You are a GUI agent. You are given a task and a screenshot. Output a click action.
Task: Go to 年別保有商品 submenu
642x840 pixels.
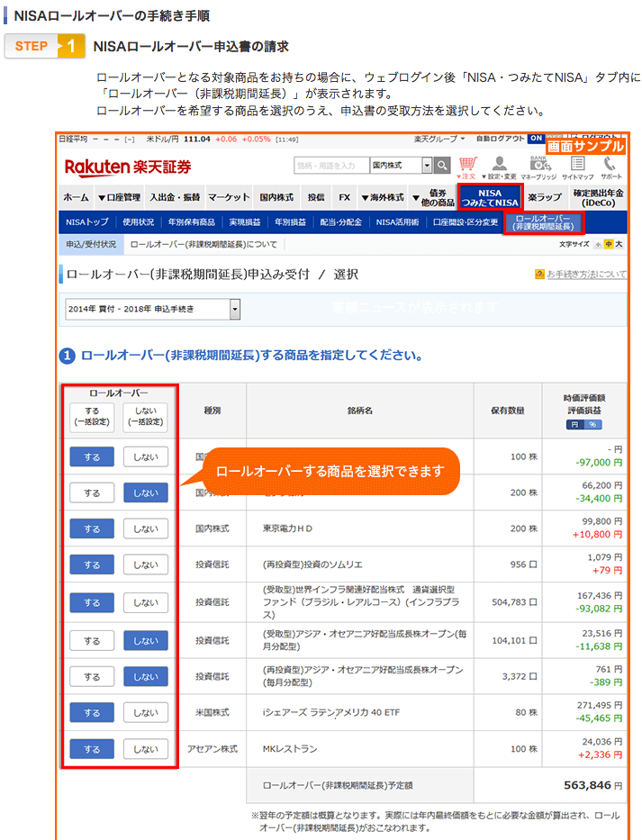[x=191, y=222]
